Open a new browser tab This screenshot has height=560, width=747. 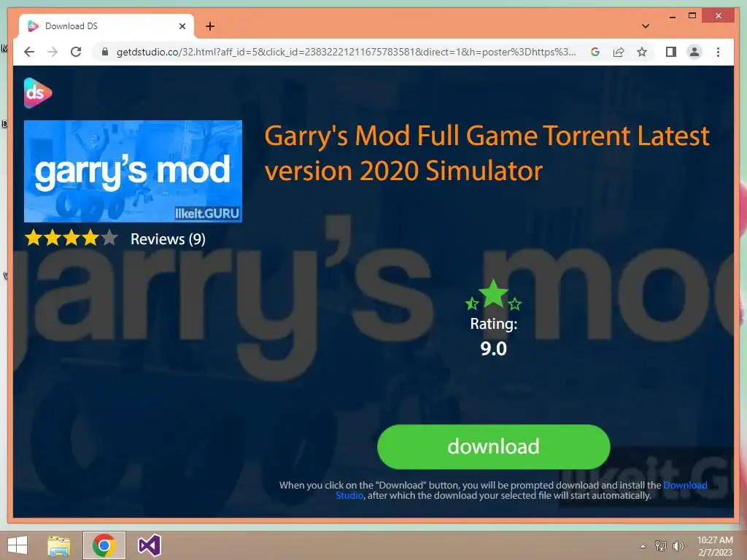(209, 26)
